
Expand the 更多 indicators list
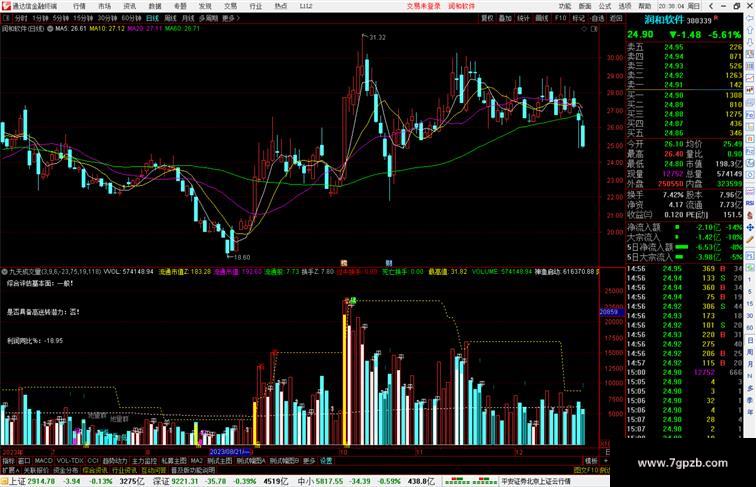click(x=309, y=461)
